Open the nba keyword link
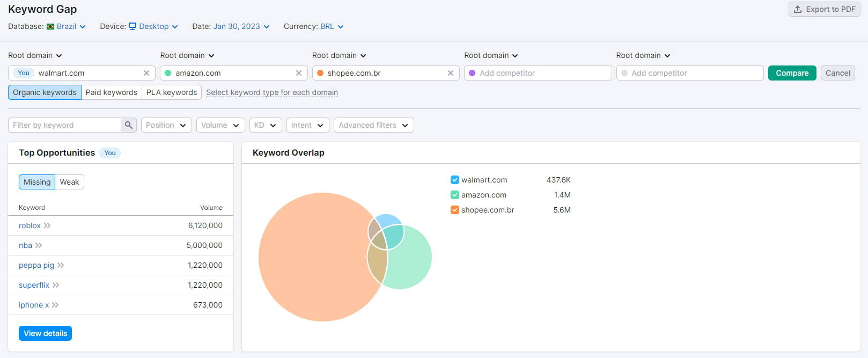The image size is (868, 358). [x=25, y=245]
